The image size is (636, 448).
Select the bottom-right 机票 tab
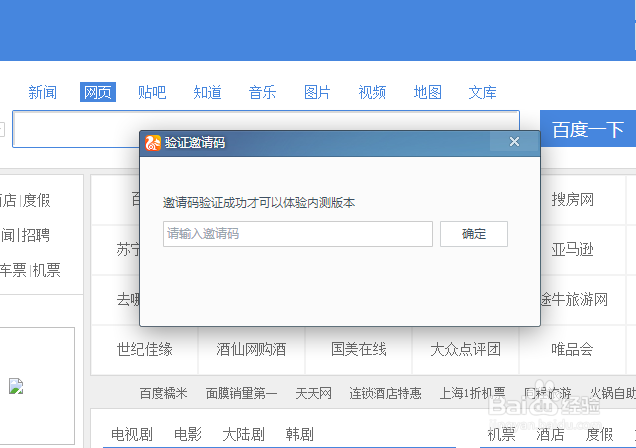point(501,434)
